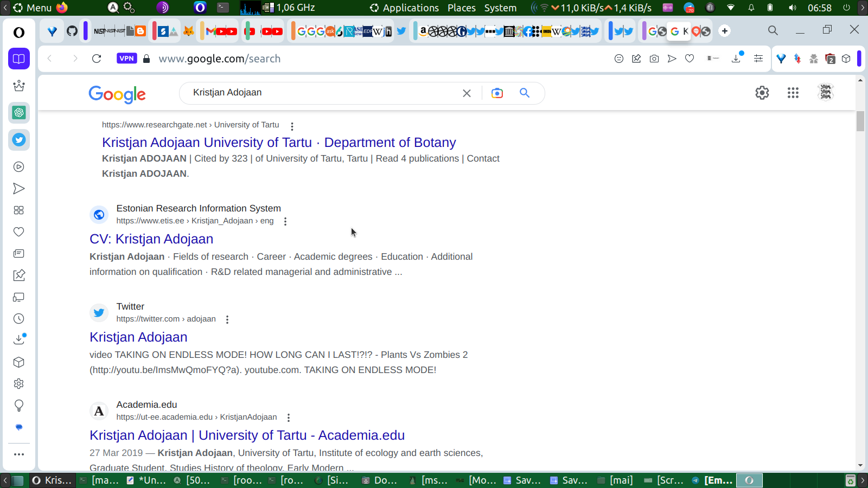Open tab sync icon in sidebar
The height and width of the screenshot is (488, 868).
[x=19, y=297]
